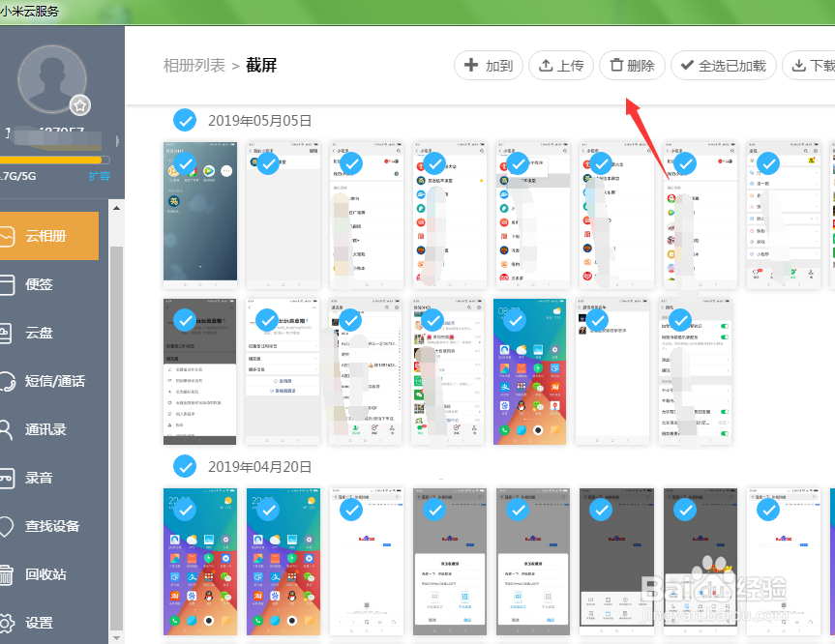Open the mostly blank screenshot in second row
Screen dimensions: 835x644
pyautogui.click(x=612, y=371)
